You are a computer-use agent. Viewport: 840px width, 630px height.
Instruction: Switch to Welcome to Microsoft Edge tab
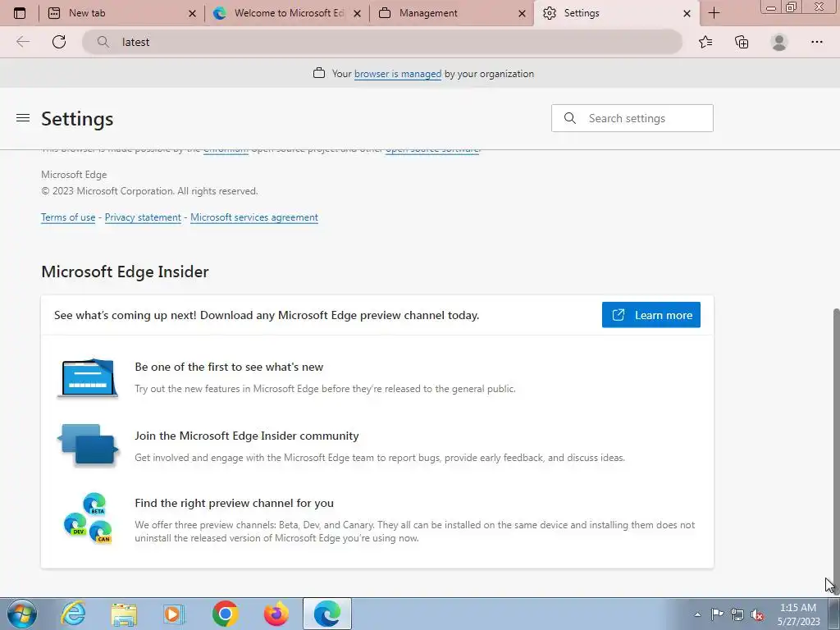coord(286,13)
